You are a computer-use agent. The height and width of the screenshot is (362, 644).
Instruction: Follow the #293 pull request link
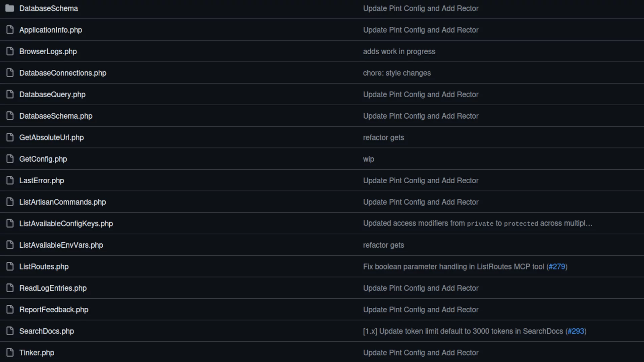[576, 331]
